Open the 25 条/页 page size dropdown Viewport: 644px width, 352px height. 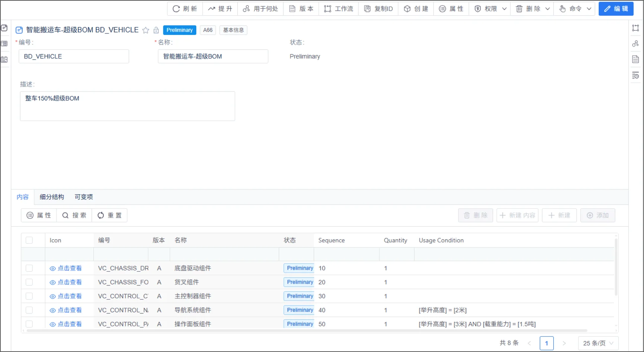point(598,343)
